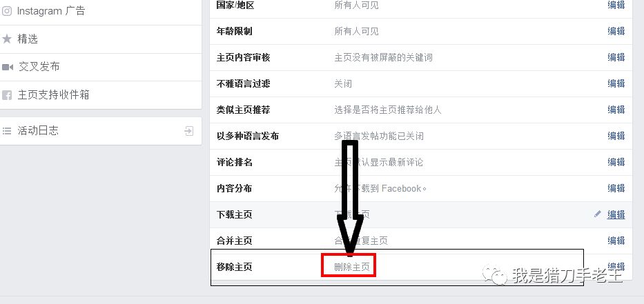
Task: Click the pencil icon in 下载主页 row
Action: point(598,214)
